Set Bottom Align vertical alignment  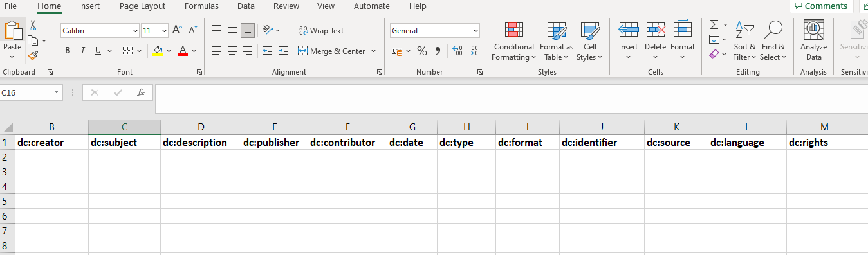coord(248,30)
